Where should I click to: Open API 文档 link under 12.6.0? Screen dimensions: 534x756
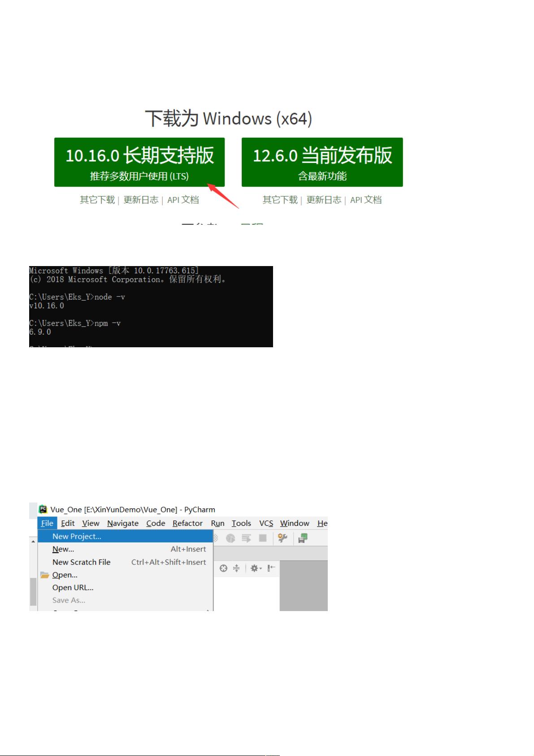366,200
